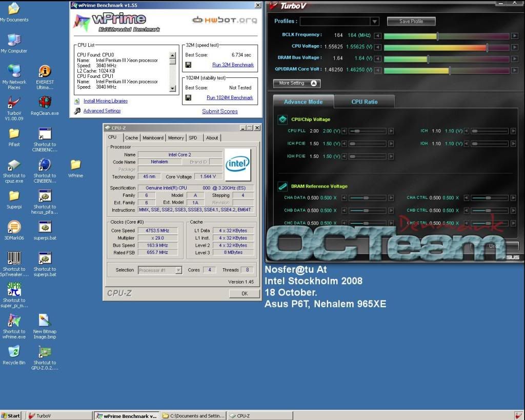The width and height of the screenshot is (525, 420).
Task: Switch to the Mainboard tab in CPU-Z
Action: (153, 137)
